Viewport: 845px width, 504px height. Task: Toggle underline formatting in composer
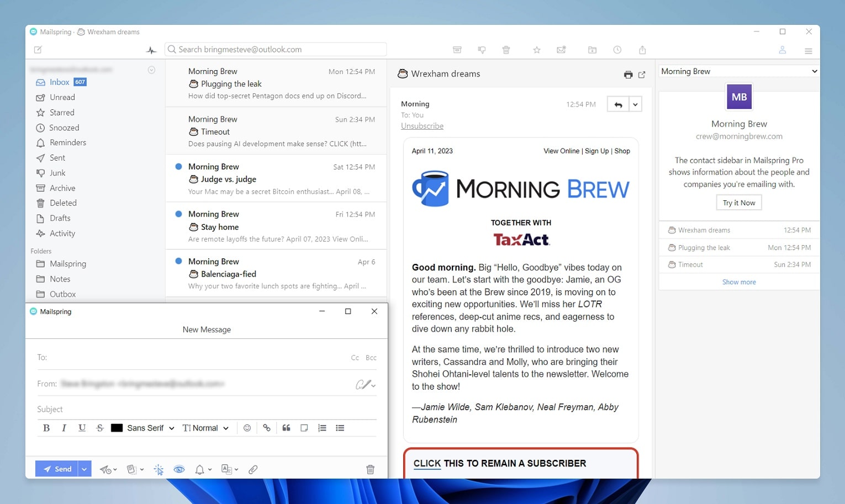coord(82,428)
